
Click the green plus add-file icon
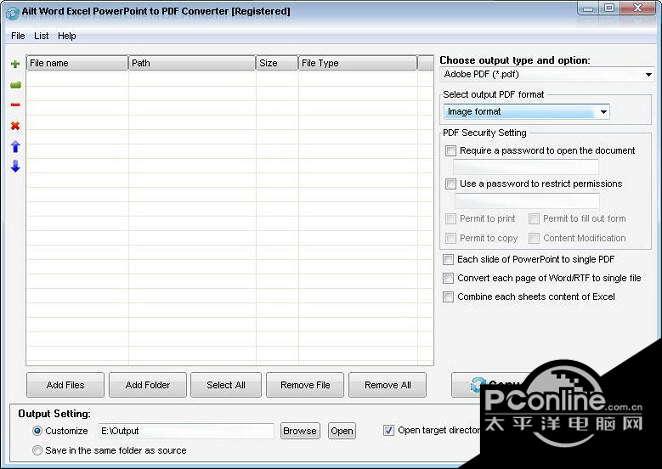click(x=15, y=64)
